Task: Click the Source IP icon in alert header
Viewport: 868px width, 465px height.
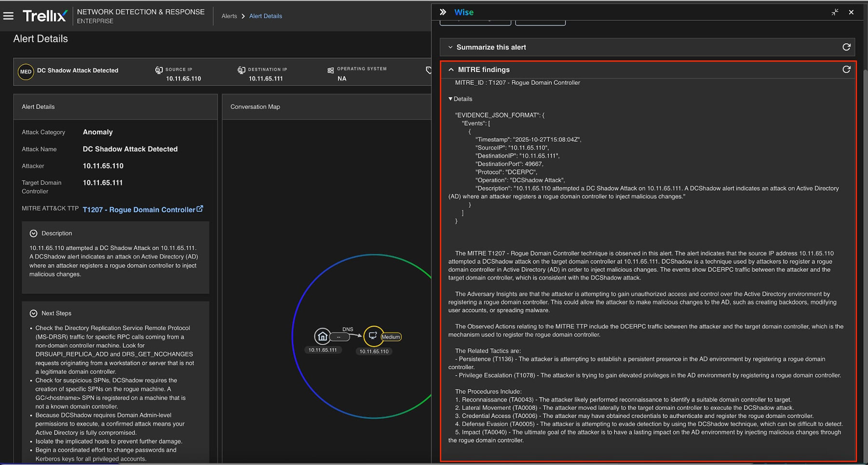Action: click(159, 70)
